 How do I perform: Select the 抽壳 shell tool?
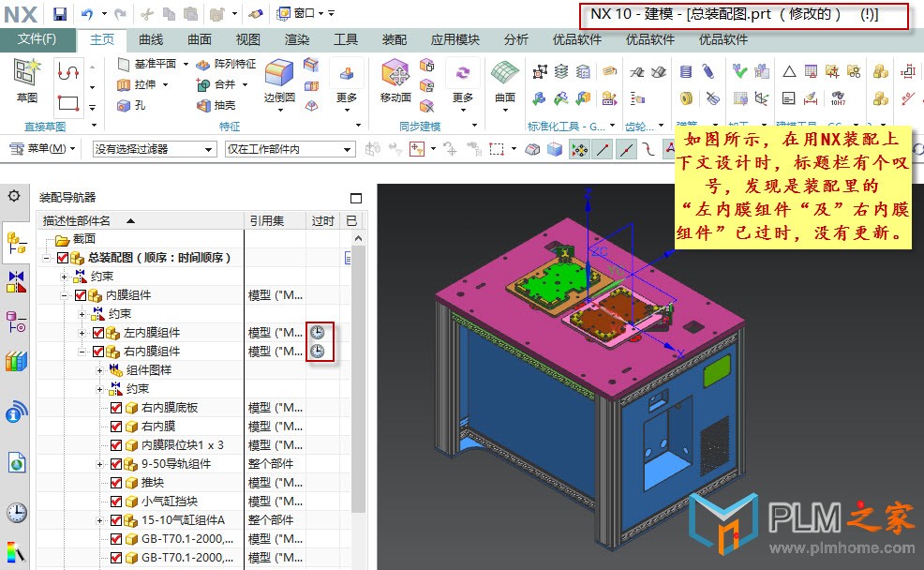[216, 106]
